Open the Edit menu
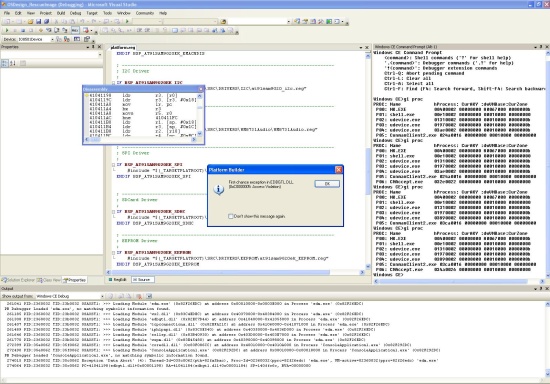Screen dimensions: 550x384 tap(18, 13)
